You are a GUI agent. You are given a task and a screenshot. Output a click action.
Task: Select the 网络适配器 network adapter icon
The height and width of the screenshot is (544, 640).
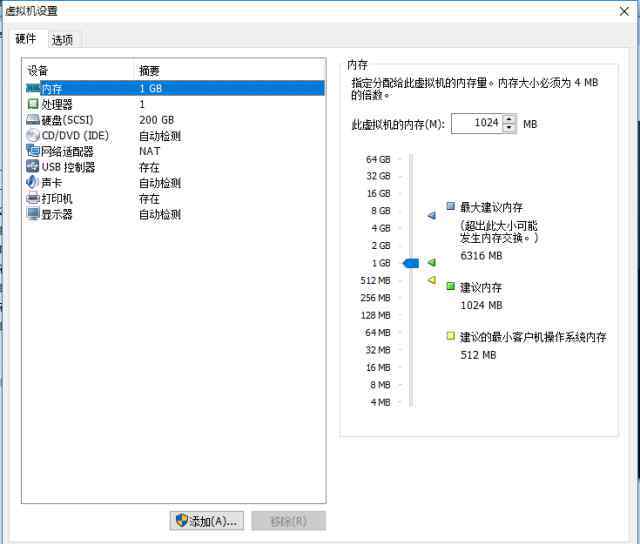tap(33, 151)
